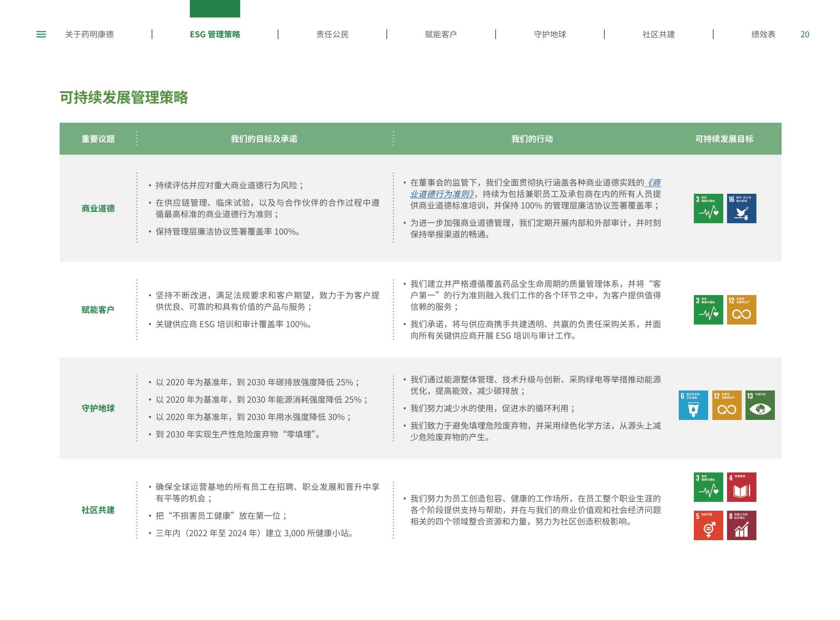
Task: Select the ESG 管理策略 tab
Action: pyautogui.click(x=215, y=34)
